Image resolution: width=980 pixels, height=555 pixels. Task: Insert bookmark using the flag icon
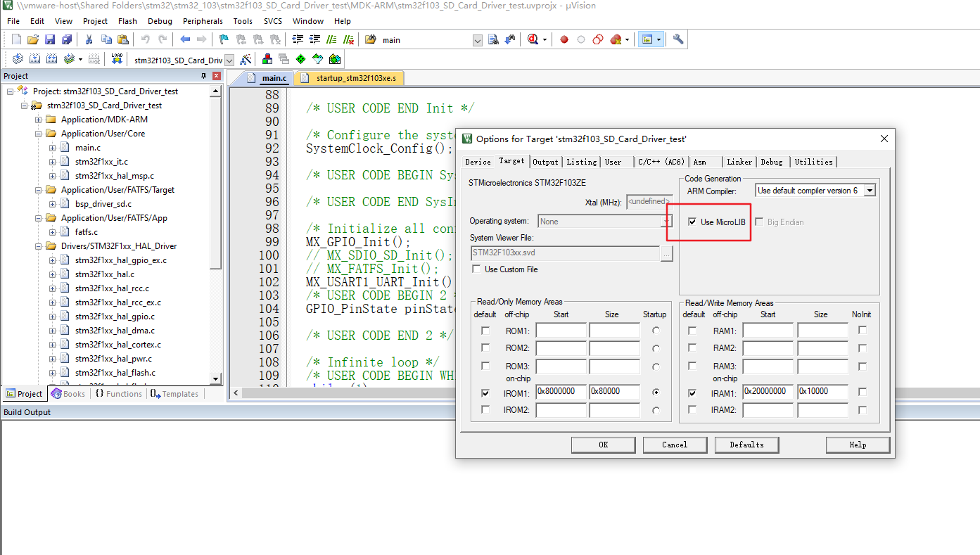[x=224, y=39]
